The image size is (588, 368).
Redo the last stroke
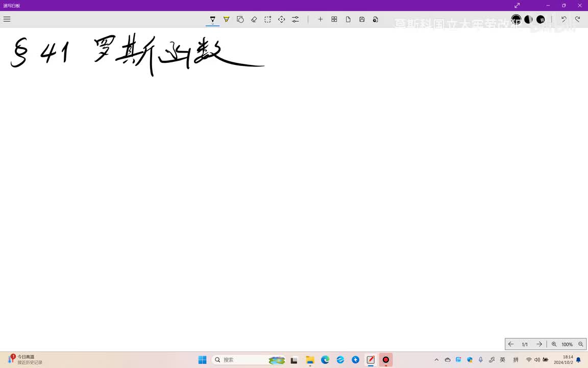(577, 19)
